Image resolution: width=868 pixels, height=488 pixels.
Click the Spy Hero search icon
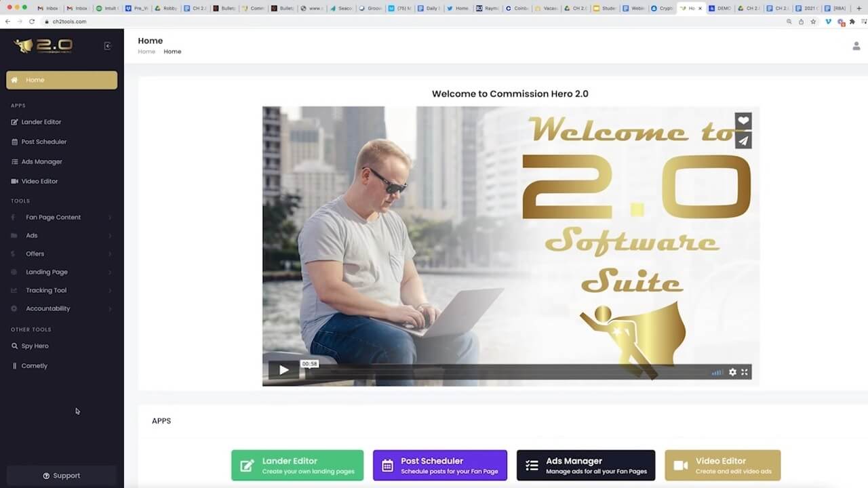tap(15, 346)
